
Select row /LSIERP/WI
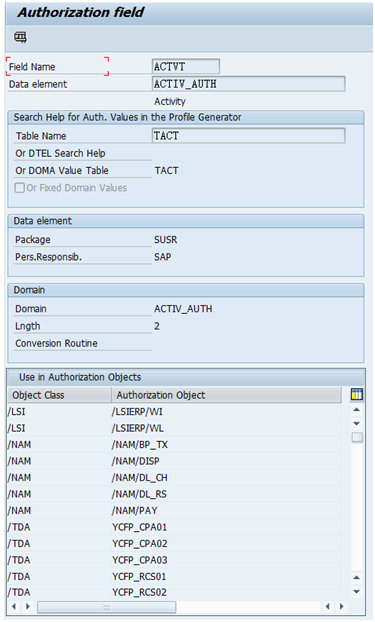[174, 412]
